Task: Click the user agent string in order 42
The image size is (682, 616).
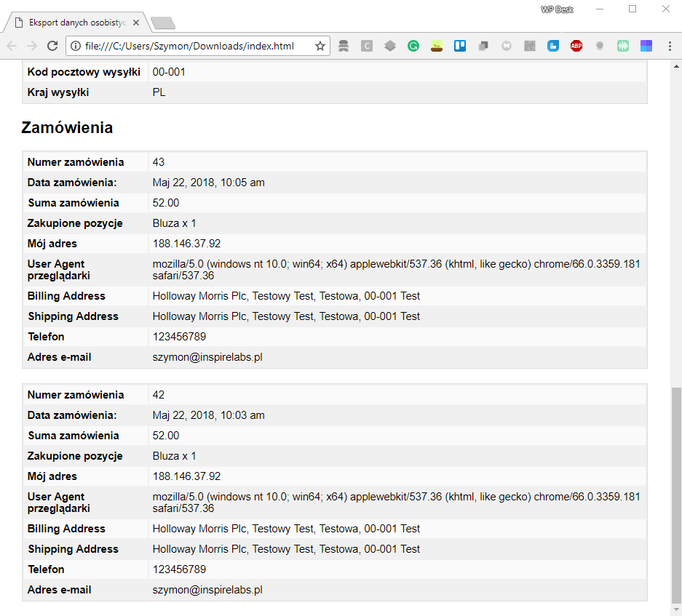Action: [396, 502]
